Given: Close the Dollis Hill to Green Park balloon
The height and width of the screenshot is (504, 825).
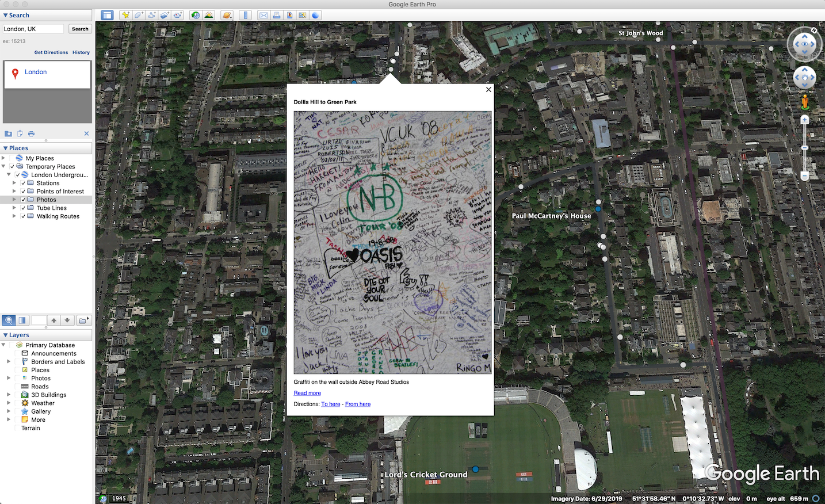Looking at the screenshot, I should (x=488, y=89).
